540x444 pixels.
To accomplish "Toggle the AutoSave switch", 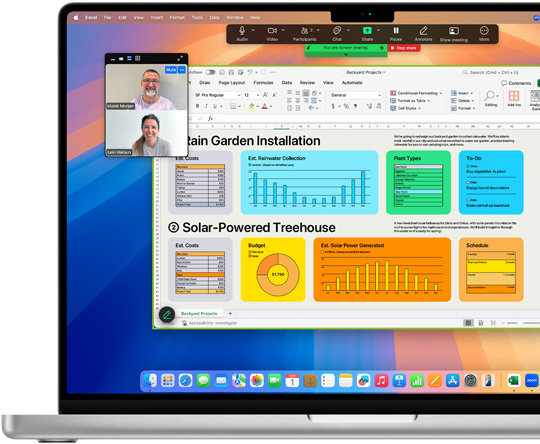I will click(x=210, y=72).
